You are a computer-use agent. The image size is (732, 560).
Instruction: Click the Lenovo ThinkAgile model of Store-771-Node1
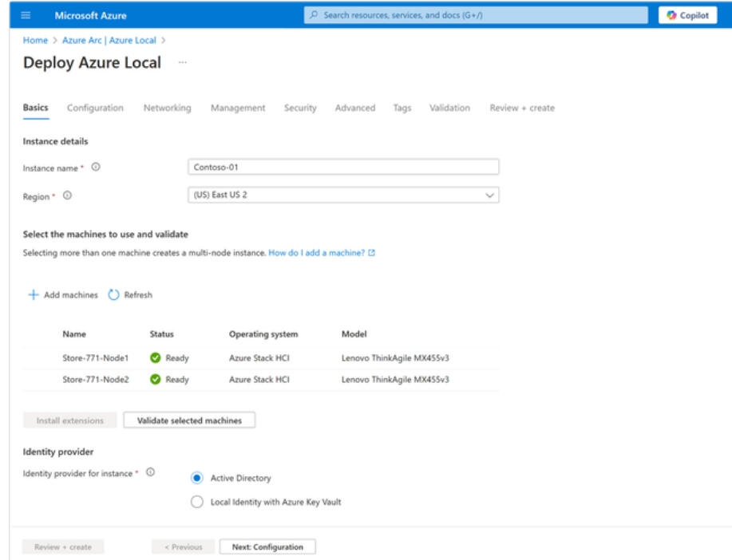point(395,358)
